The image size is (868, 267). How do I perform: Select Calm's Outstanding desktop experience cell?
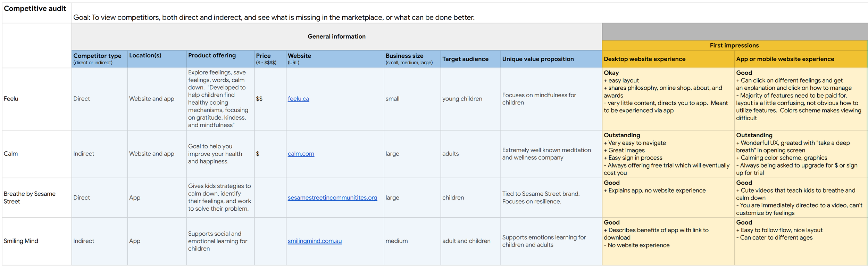(668, 154)
